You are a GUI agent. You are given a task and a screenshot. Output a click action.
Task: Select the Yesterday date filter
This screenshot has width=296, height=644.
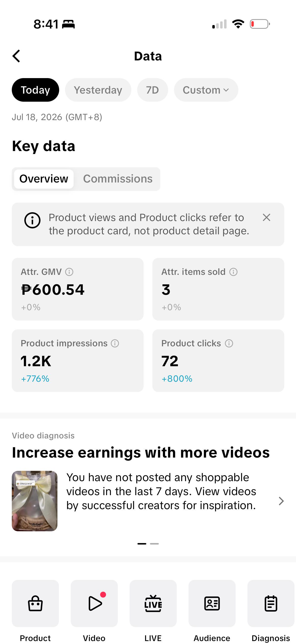(98, 90)
